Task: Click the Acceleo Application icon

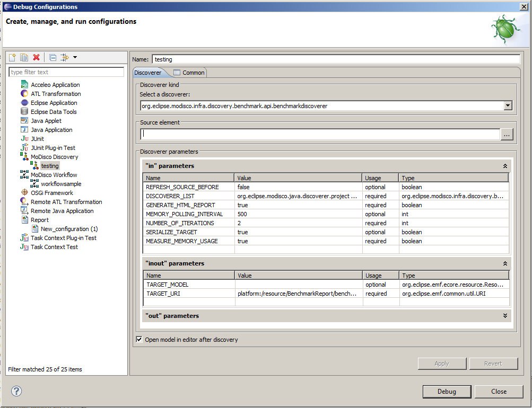Action: (x=24, y=84)
